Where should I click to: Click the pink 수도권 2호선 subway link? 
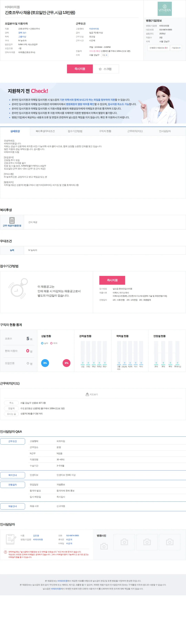pos(95,51)
